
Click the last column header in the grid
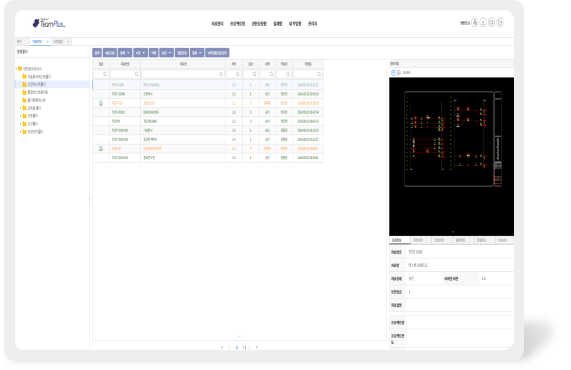(x=308, y=64)
